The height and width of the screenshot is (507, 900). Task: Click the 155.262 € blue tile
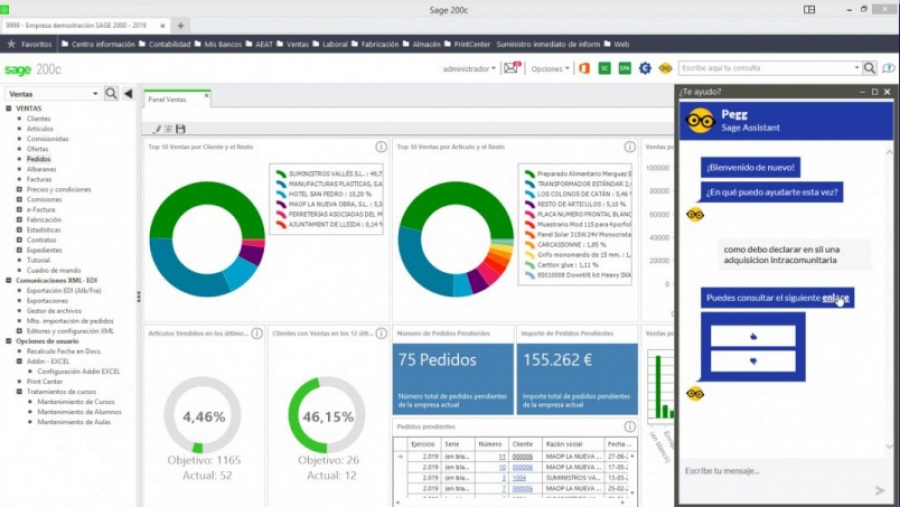tap(577, 379)
